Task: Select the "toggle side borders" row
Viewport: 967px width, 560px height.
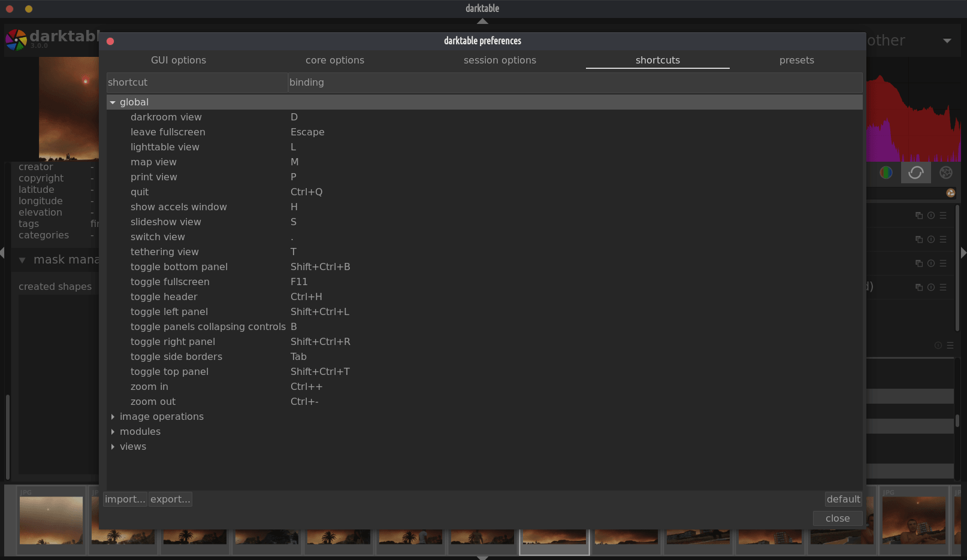Action: click(x=485, y=357)
